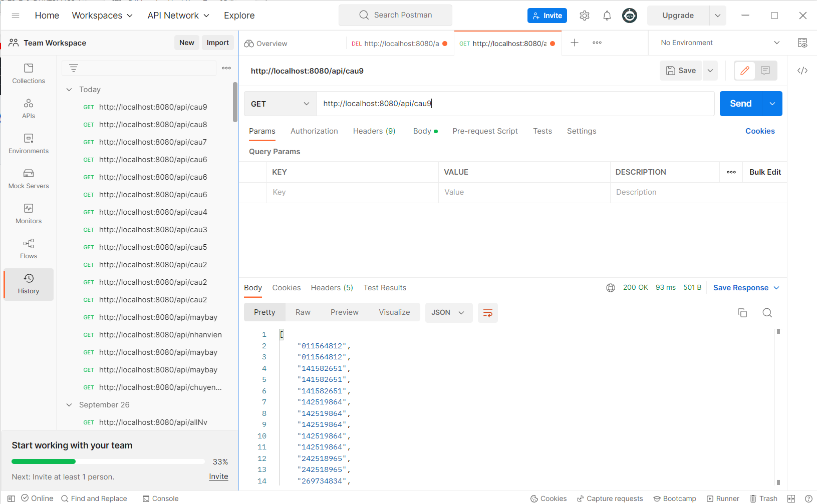Toggle the two-pane view icon in status bar

(791, 498)
